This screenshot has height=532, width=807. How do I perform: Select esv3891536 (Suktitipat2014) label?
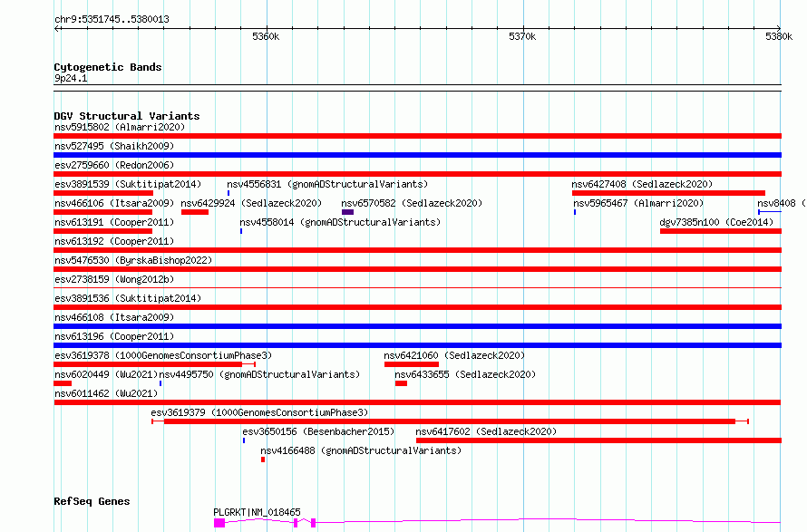pos(128,298)
